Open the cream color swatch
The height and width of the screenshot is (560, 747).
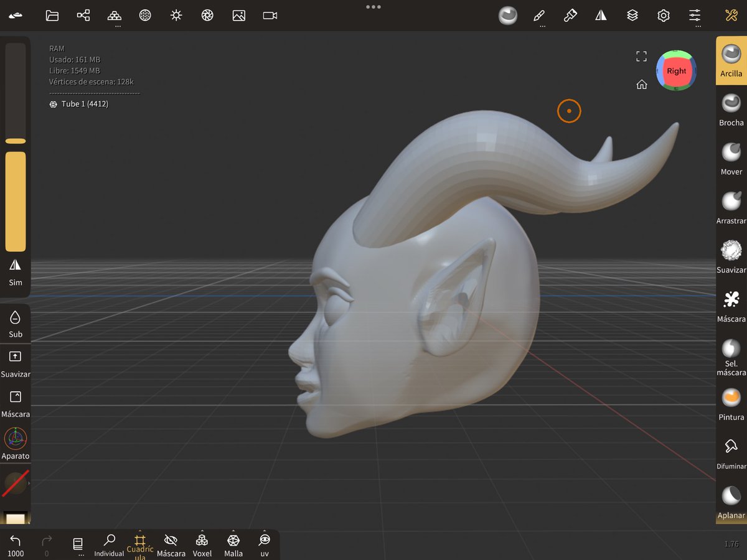point(16,518)
